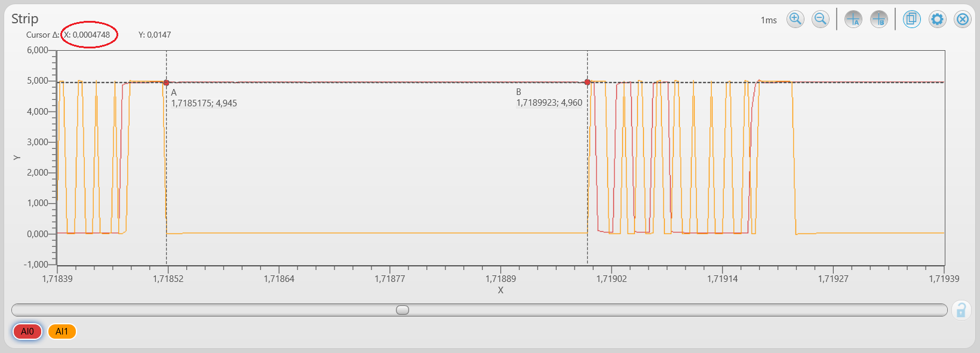Select the orange AI1 channel badge
The width and height of the screenshot is (980, 353).
[62, 331]
